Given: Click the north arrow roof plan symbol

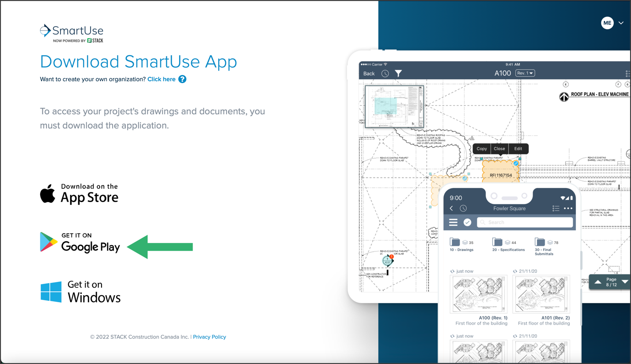Looking at the screenshot, I should click(x=564, y=97).
